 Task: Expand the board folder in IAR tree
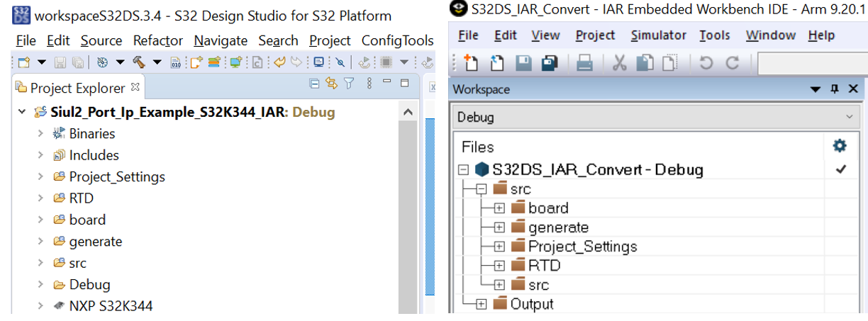coord(499,208)
